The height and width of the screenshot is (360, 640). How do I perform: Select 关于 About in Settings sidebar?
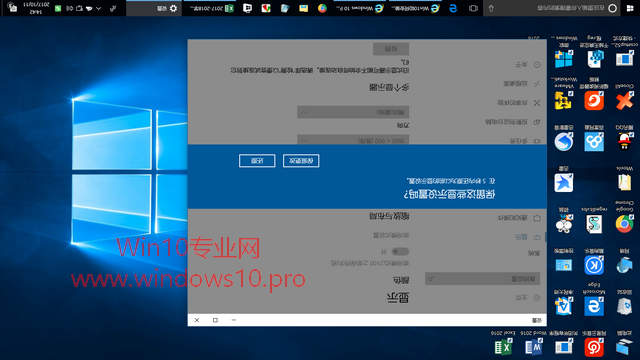pos(528,64)
